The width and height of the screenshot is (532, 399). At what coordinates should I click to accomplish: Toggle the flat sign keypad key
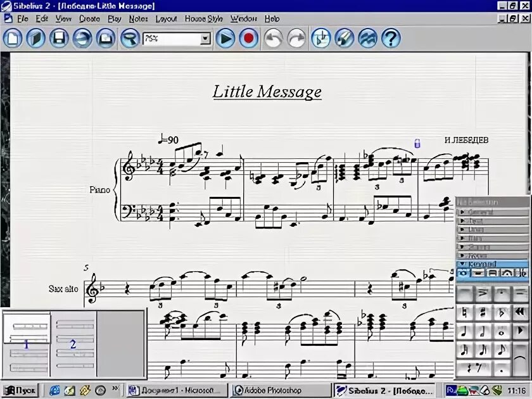(501, 312)
